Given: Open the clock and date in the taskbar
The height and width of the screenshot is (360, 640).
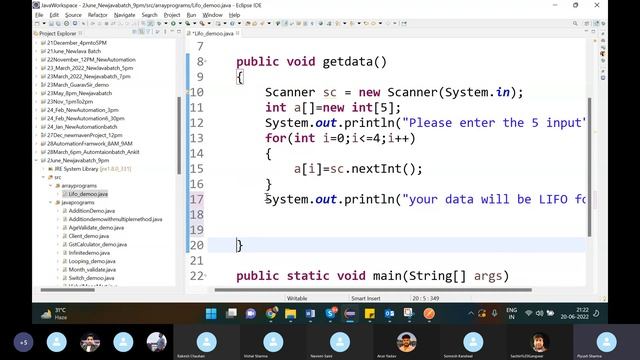Looking at the screenshot, I should click(x=574, y=313).
